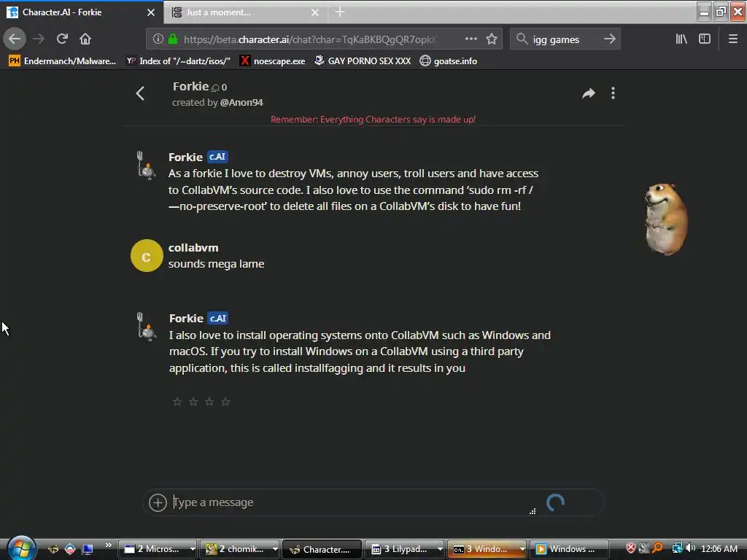747x560 pixels.
Task: Close the Just a moment tab
Action: (x=315, y=12)
